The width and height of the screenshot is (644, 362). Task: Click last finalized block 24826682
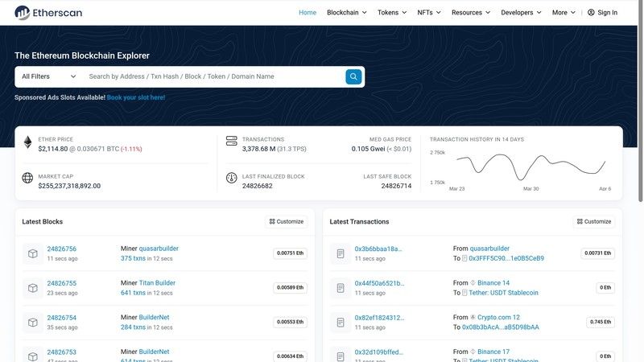(257, 186)
